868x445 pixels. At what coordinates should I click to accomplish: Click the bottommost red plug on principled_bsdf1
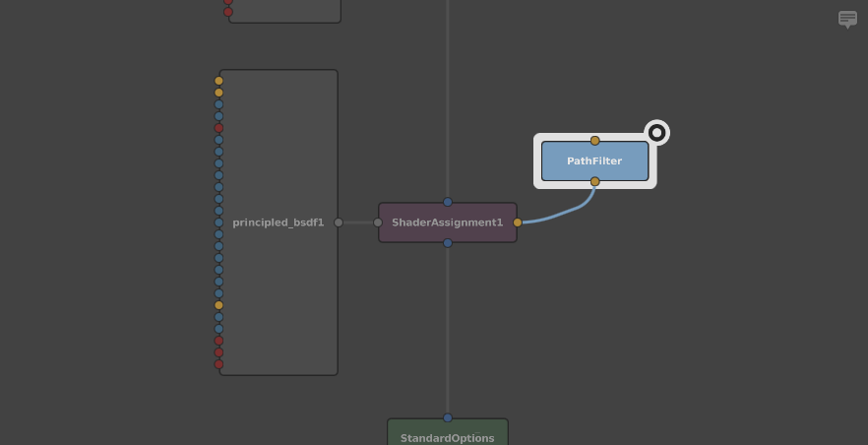click(x=218, y=364)
